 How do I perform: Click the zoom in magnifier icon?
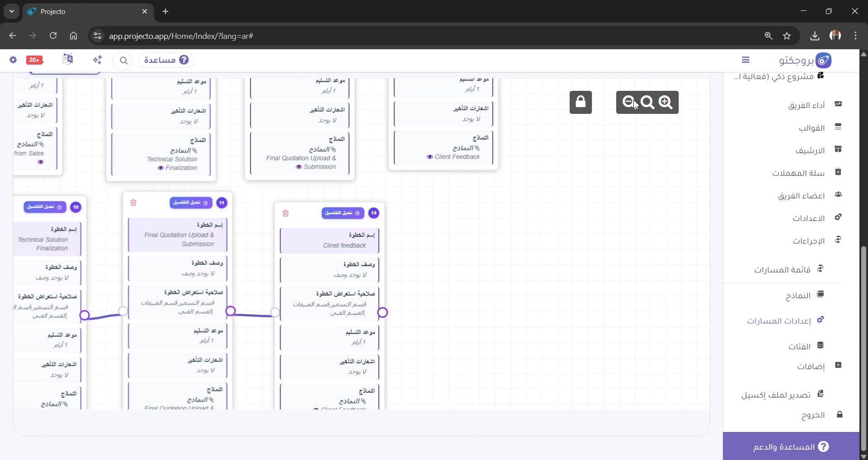pyautogui.click(x=665, y=102)
